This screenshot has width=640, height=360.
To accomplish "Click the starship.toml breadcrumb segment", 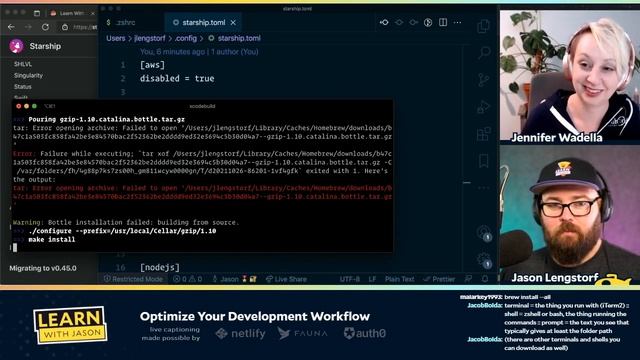I will tap(235, 38).
